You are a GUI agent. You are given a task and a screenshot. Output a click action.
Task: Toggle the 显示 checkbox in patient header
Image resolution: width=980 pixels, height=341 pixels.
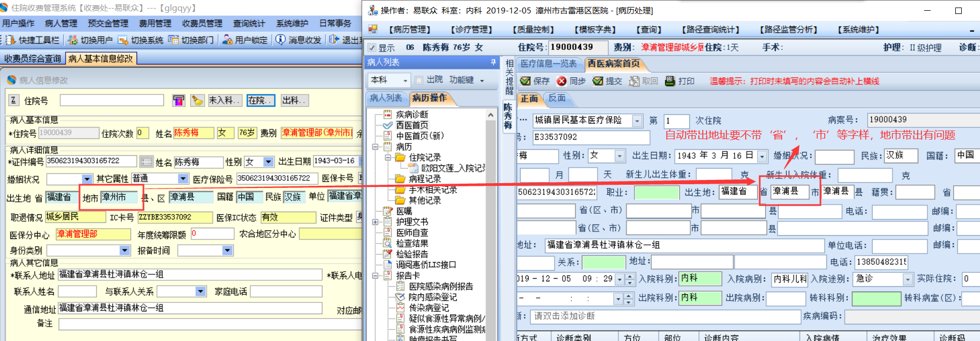click(371, 48)
